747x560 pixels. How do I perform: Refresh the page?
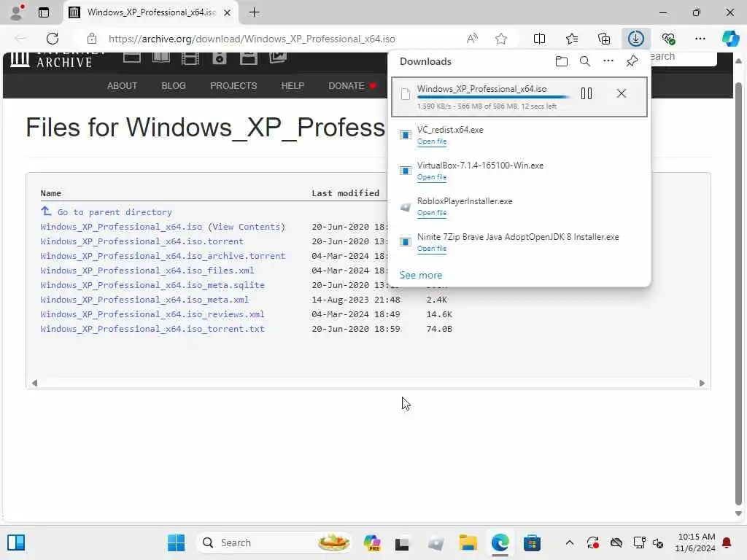click(53, 39)
